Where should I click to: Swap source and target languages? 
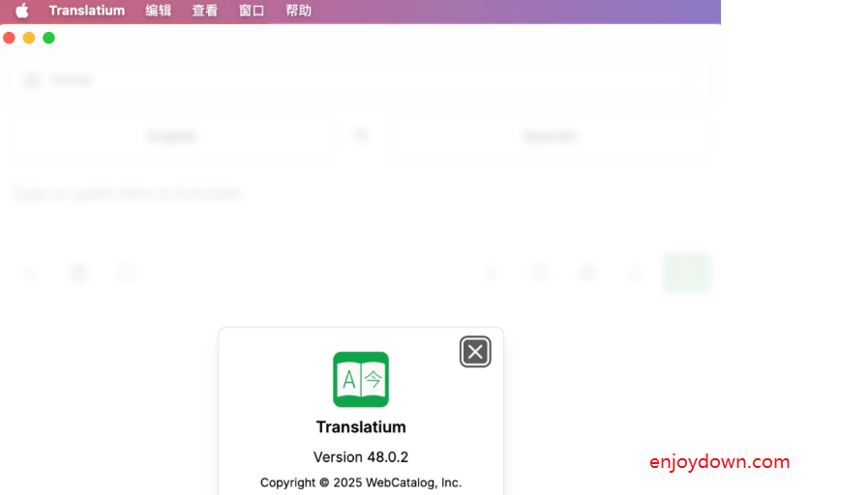point(360,135)
